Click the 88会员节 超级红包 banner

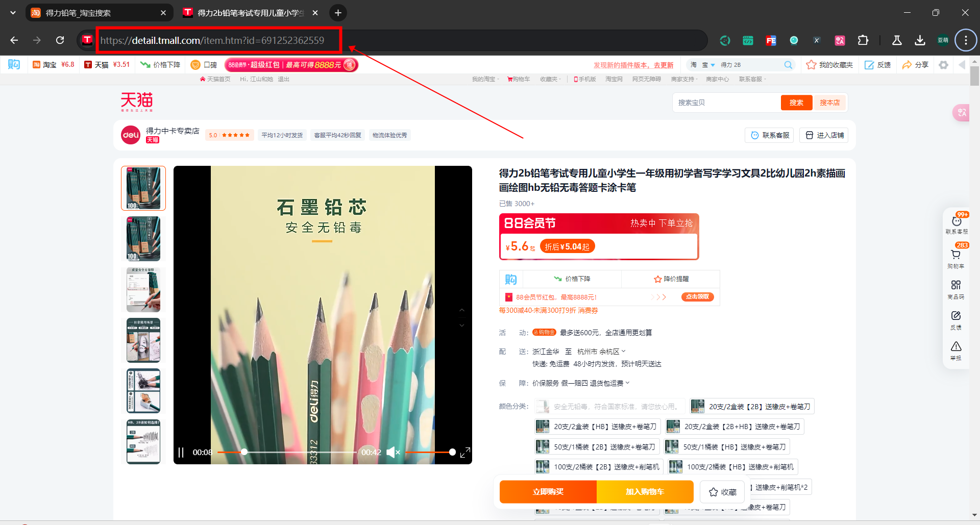[291, 65]
